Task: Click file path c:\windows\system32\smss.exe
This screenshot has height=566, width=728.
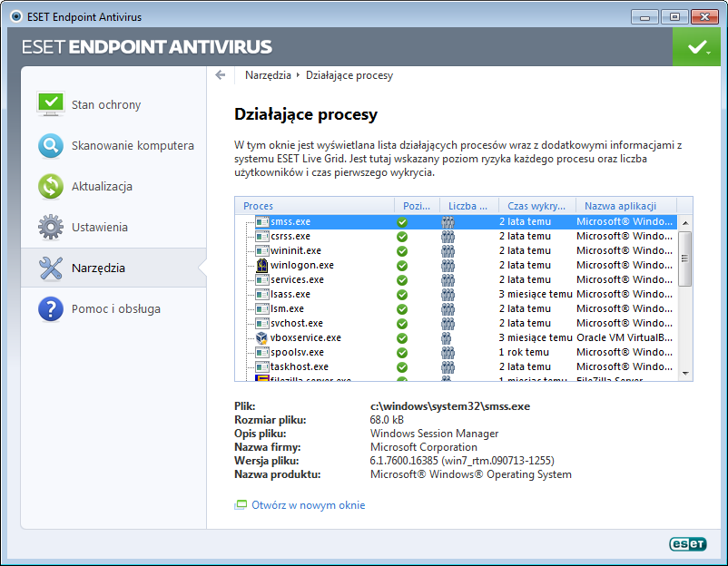Action: pyautogui.click(x=450, y=406)
